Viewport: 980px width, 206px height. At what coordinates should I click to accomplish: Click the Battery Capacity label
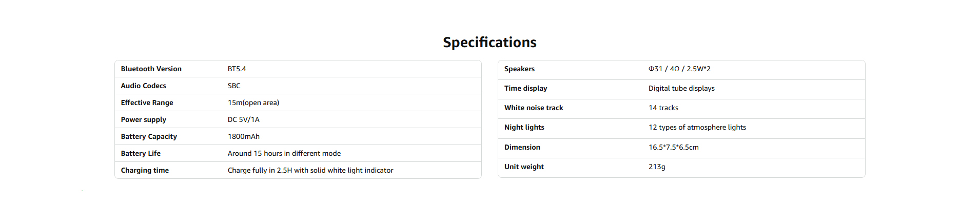(149, 136)
